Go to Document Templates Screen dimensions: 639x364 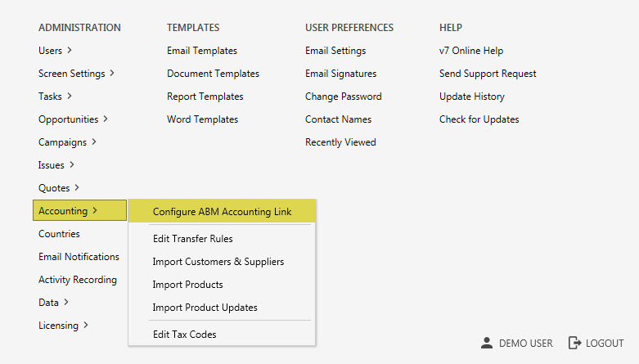pyautogui.click(x=213, y=74)
